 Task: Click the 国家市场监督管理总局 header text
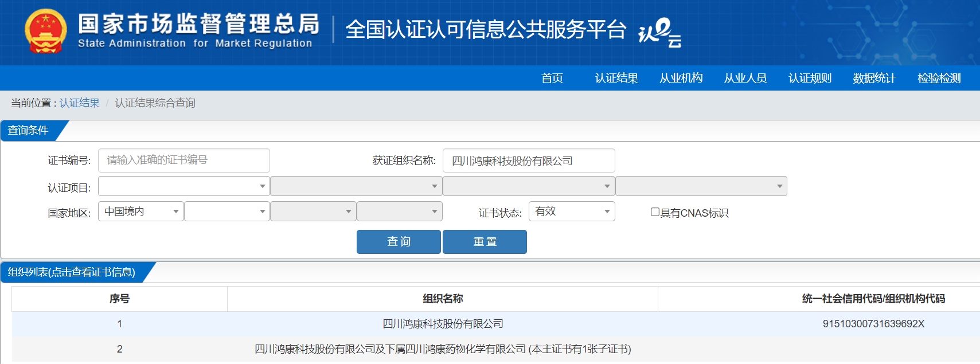198,24
